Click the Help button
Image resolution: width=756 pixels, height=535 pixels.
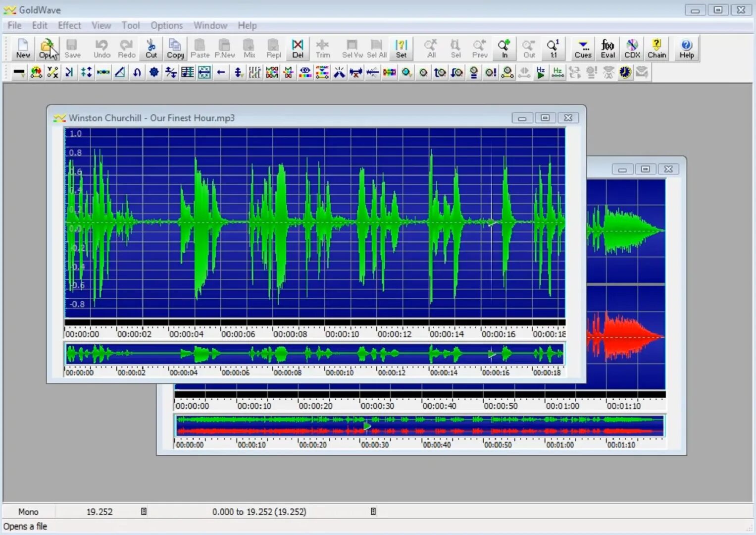tap(686, 48)
